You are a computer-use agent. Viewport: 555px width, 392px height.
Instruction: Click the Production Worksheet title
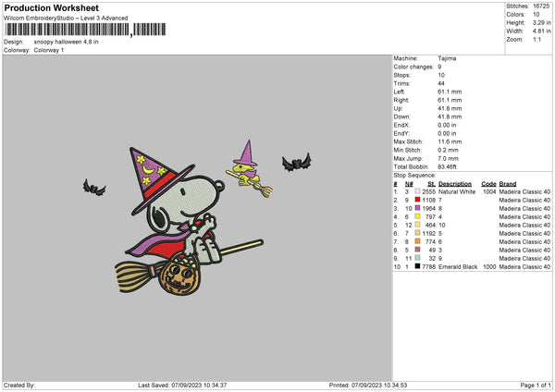click(52, 7)
